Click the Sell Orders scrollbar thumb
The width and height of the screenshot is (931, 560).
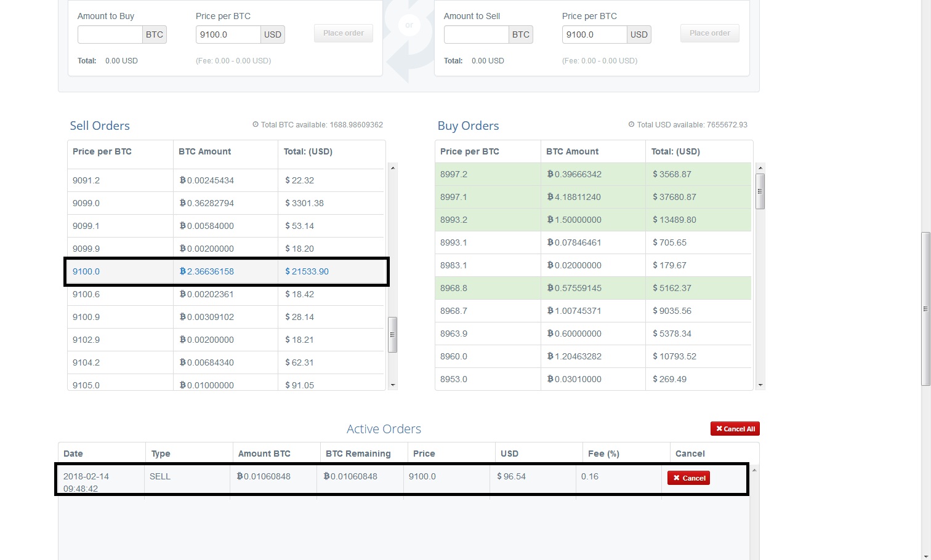(x=393, y=335)
